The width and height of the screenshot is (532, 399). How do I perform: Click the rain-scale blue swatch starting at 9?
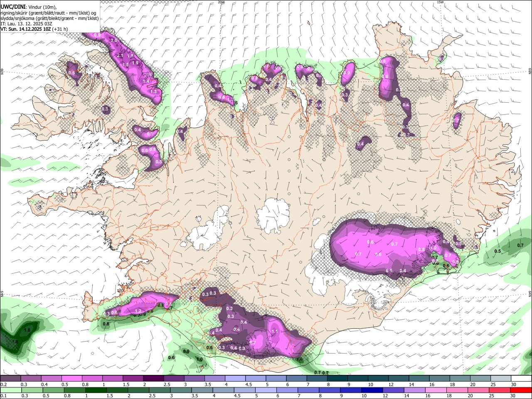click(350, 390)
